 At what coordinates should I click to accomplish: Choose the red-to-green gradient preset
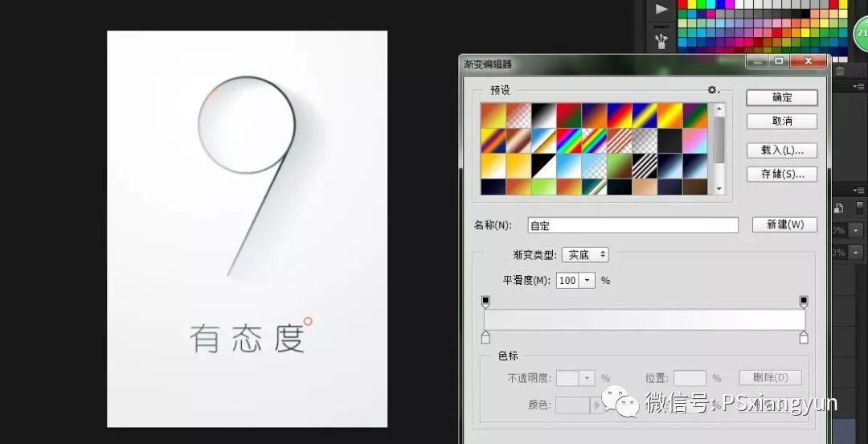tap(569, 115)
